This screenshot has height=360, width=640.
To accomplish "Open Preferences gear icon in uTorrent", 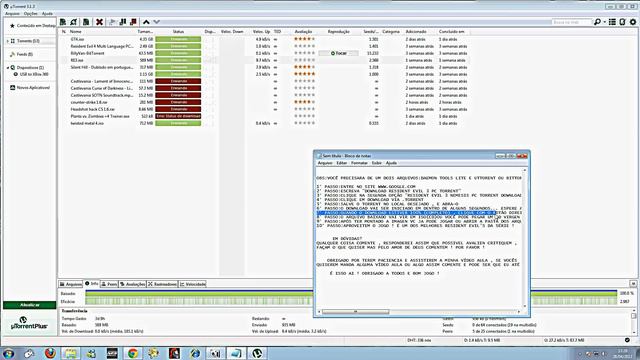I will coord(633,22).
